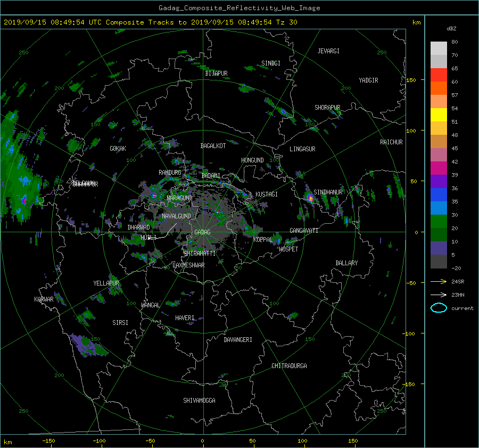Screen dimensions: 479x448
Task: Click the purple 5 dBZ color swatch
Action: click(439, 248)
